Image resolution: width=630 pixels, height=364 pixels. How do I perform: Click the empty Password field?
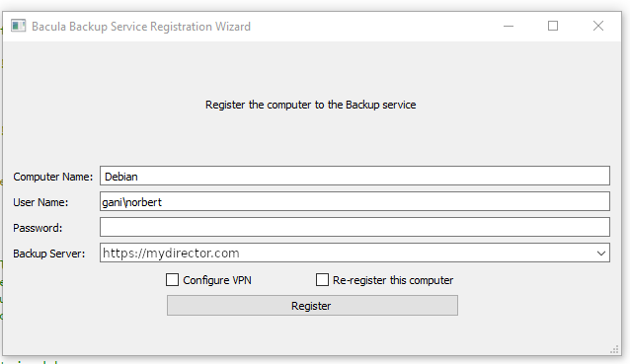(354, 227)
